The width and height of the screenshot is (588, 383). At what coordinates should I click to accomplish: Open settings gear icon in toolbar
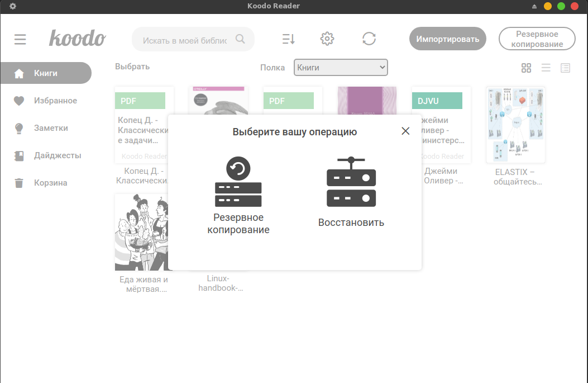(327, 39)
